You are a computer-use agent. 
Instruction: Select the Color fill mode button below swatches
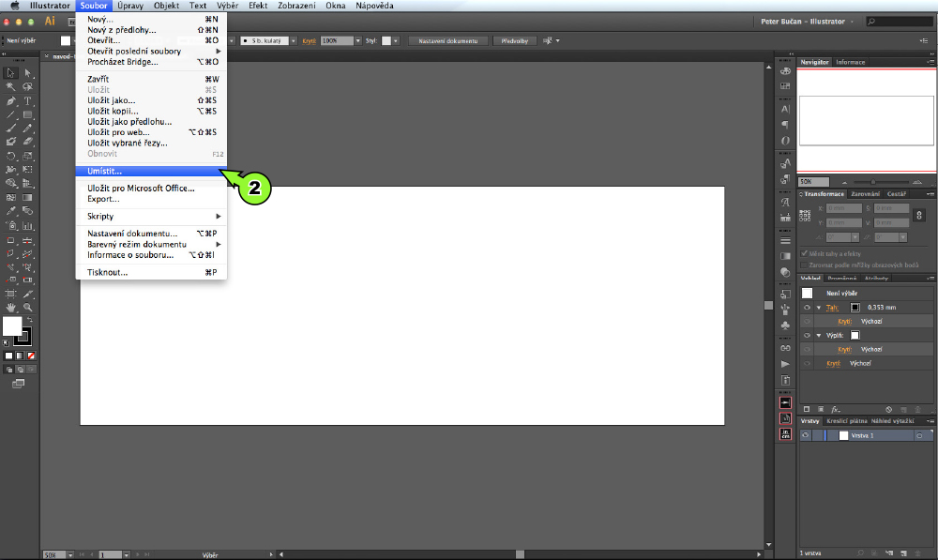click(x=8, y=356)
